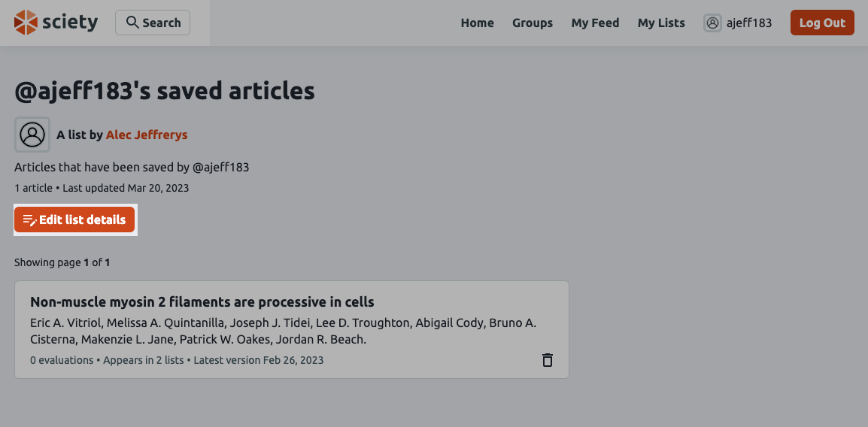Open the Non-muscle myosin 2 filaments article
The height and width of the screenshot is (427, 868).
(x=202, y=302)
